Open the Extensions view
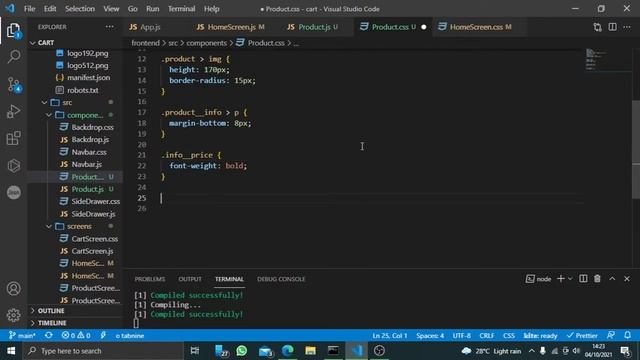 point(13,138)
